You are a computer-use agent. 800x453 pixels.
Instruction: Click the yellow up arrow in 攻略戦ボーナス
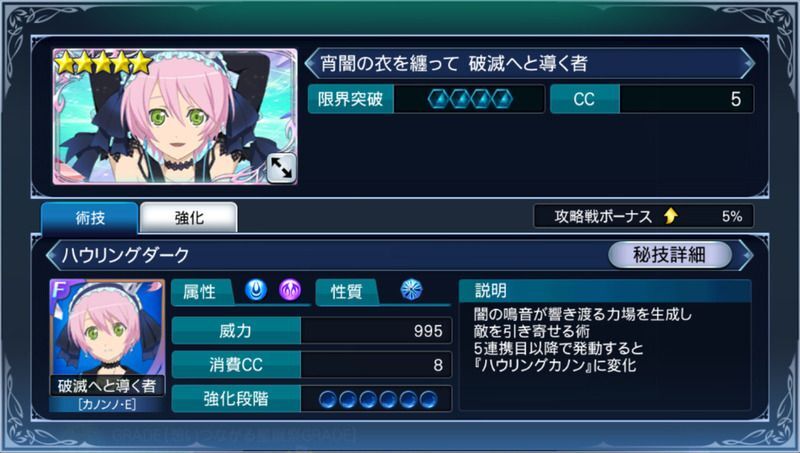click(x=671, y=216)
